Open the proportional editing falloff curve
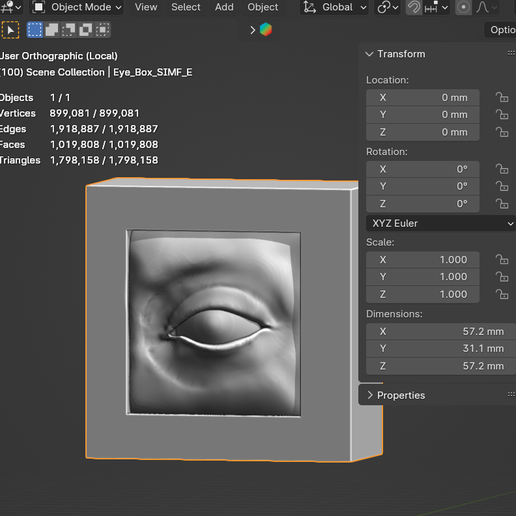Viewport: 516px width, 516px height. 486,7
